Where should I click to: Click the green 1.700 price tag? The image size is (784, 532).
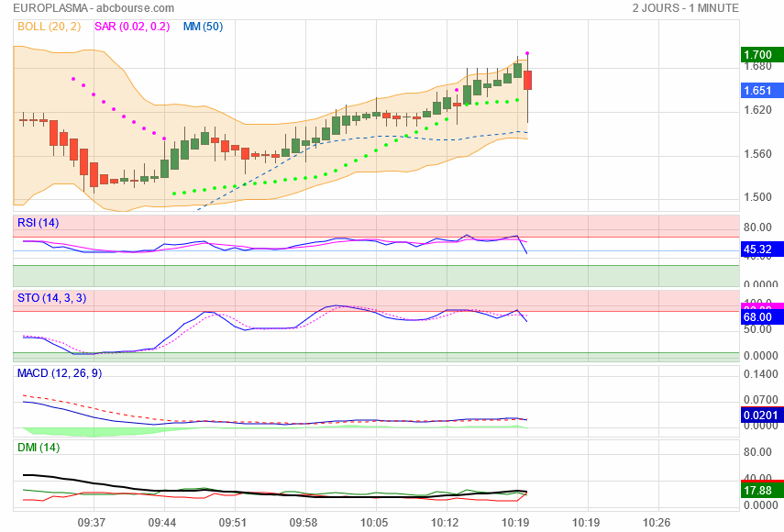pyautogui.click(x=762, y=54)
